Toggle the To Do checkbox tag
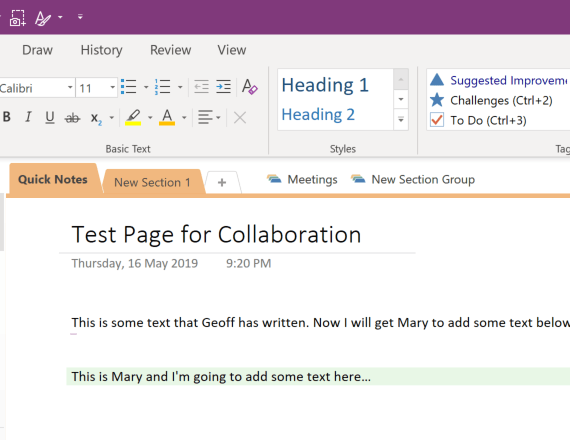Screen dimensions: 570x440 point(437,120)
